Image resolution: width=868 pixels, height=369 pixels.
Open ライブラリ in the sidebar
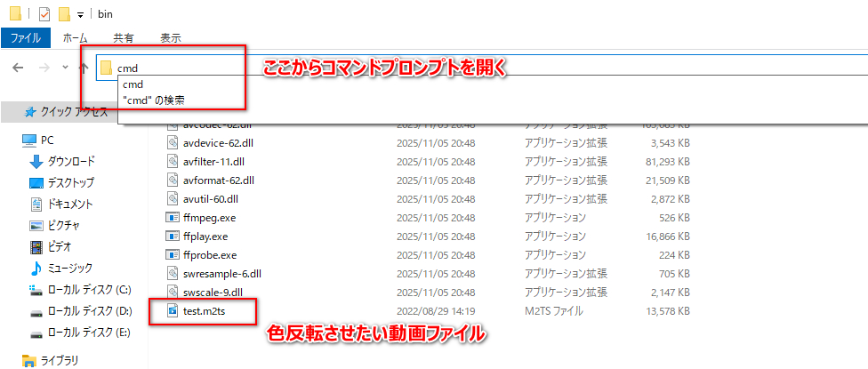coord(60,361)
